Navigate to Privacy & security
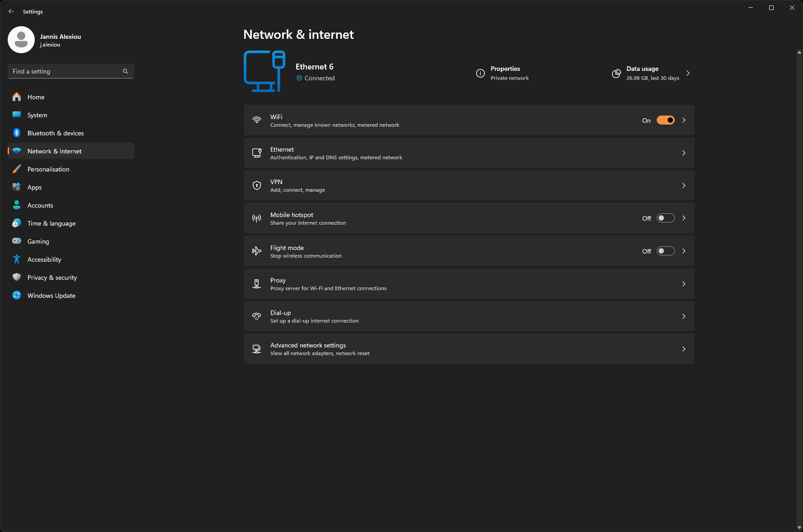 tap(71, 278)
